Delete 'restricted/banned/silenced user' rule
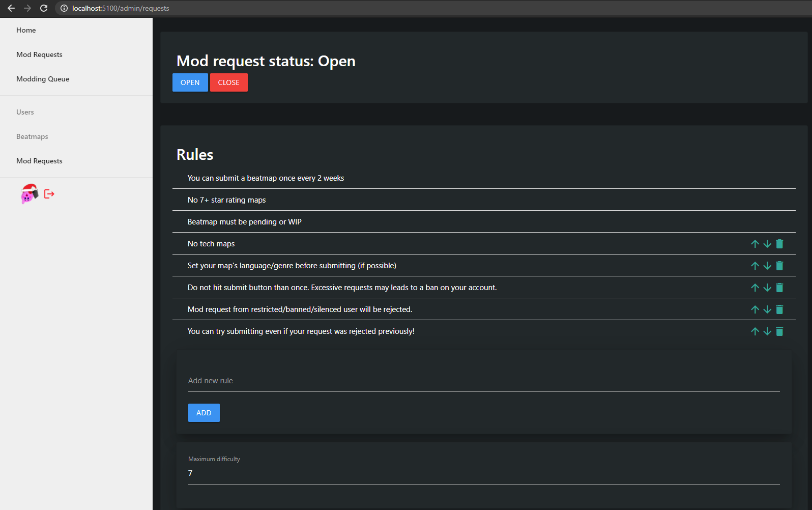Image resolution: width=812 pixels, height=510 pixels. (x=779, y=309)
